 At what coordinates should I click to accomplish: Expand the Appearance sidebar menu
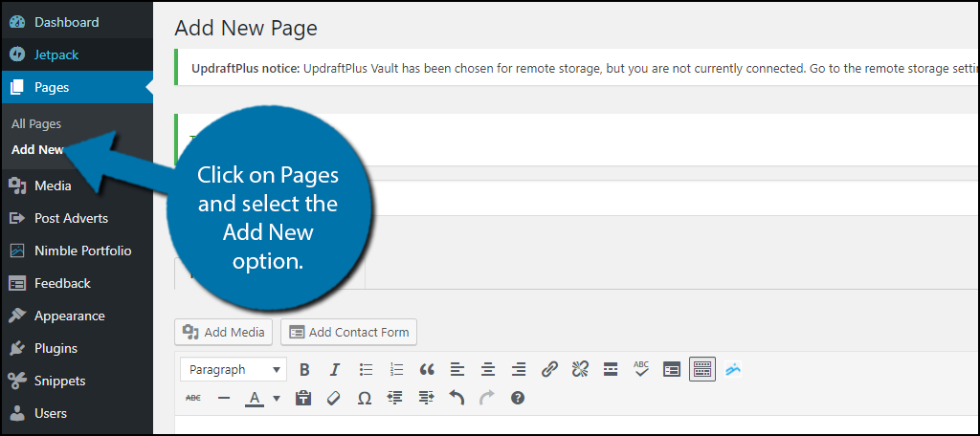pyautogui.click(x=69, y=316)
